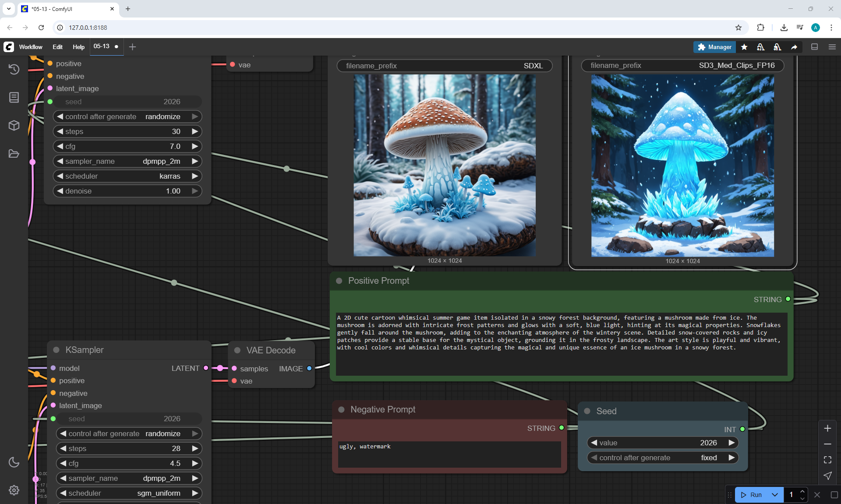This screenshot has height=504, width=841.
Task: Click the share arrow icon in toolbar
Action: click(x=794, y=47)
